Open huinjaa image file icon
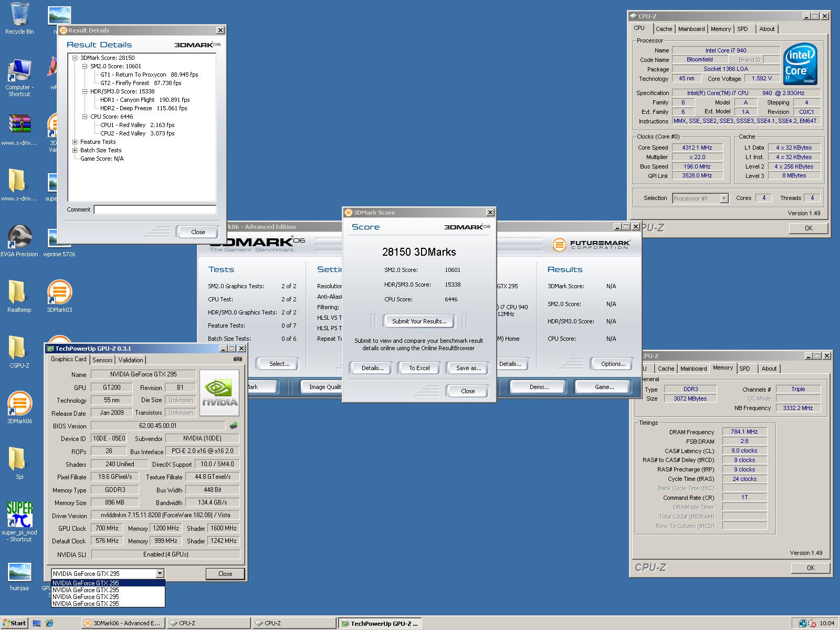Screen dimensions: 840x630 point(19,576)
